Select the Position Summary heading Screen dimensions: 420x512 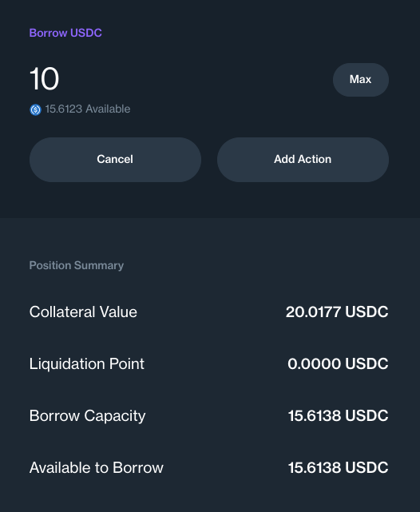click(x=77, y=265)
